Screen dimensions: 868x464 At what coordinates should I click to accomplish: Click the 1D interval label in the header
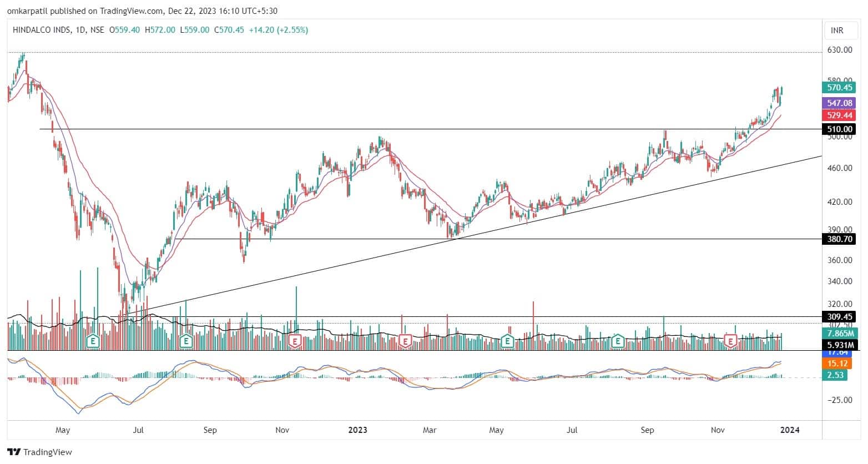[x=81, y=30]
